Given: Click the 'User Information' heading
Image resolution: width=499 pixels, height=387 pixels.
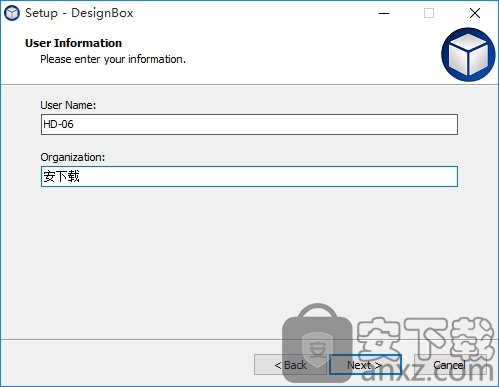Looking at the screenshot, I should click(x=73, y=43).
